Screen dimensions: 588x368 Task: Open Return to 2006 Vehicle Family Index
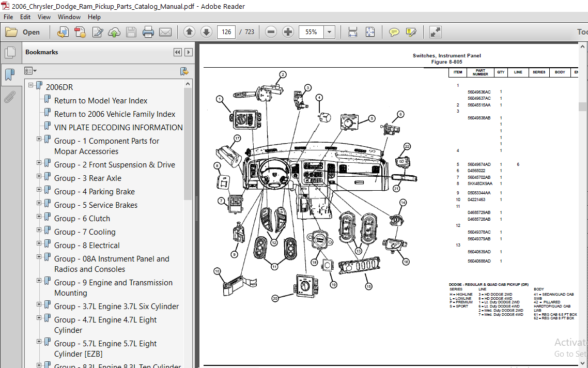point(115,114)
